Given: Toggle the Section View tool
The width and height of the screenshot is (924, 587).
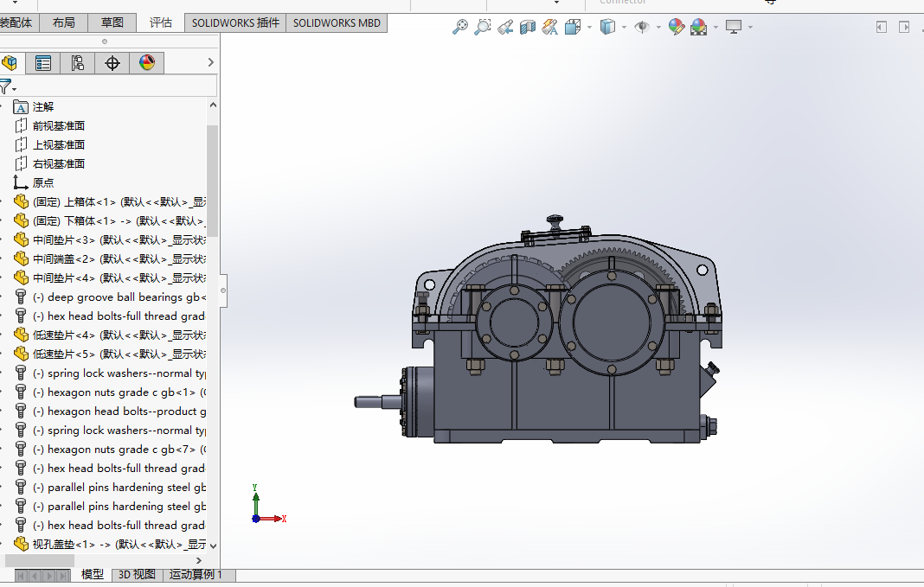Looking at the screenshot, I should pyautogui.click(x=528, y=27).
